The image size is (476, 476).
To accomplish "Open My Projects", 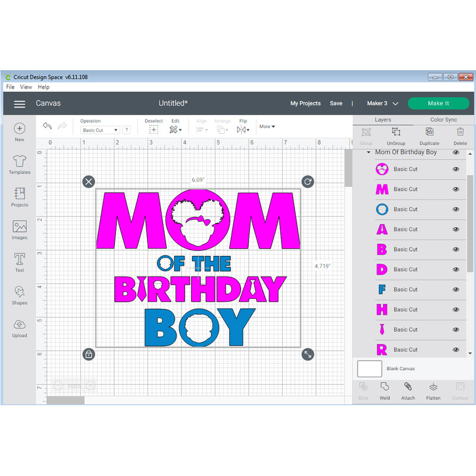I will click(x=305, y=103).
